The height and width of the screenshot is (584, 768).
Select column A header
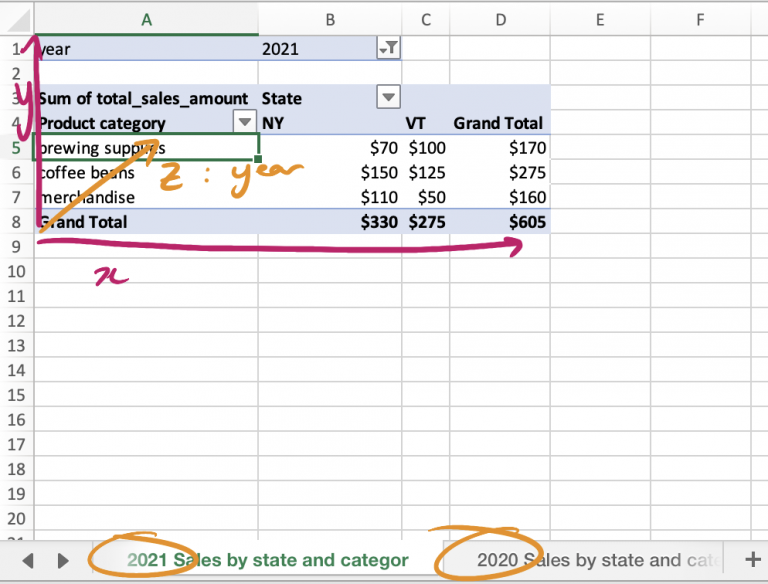coord(146,19)
